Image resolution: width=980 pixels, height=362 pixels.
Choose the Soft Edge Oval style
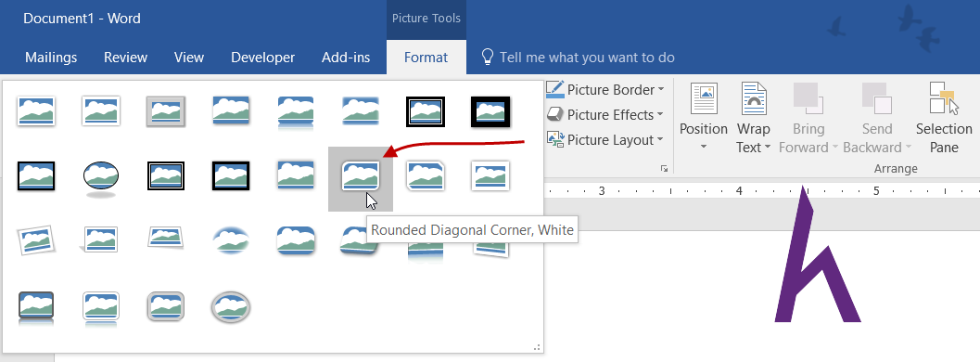point(231,240)
